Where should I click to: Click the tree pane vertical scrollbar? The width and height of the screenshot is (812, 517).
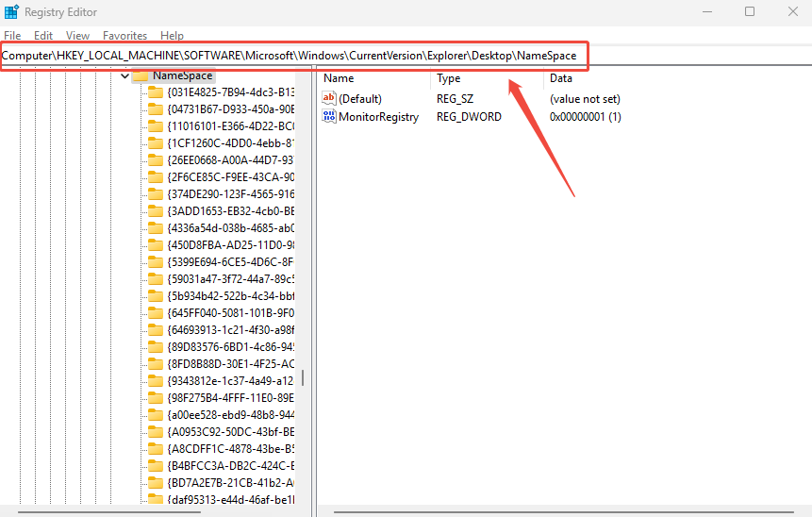tap(303, 377)
